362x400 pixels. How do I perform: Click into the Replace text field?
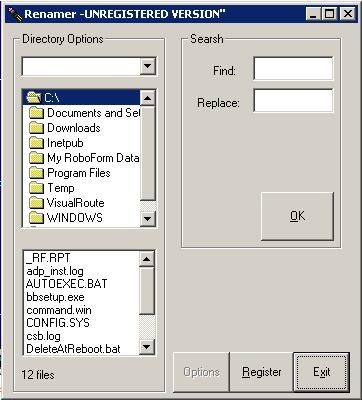(293, 101)
